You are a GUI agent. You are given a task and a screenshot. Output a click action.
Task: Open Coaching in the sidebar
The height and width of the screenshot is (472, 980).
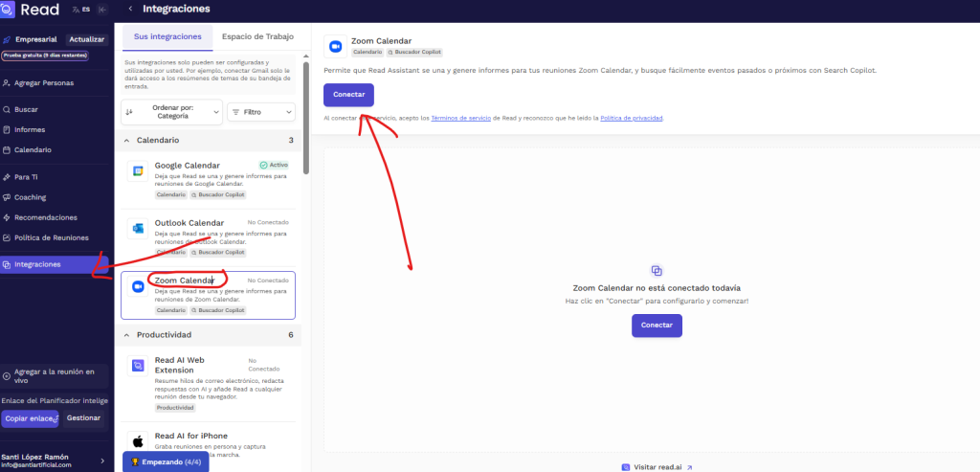point(31,197)
